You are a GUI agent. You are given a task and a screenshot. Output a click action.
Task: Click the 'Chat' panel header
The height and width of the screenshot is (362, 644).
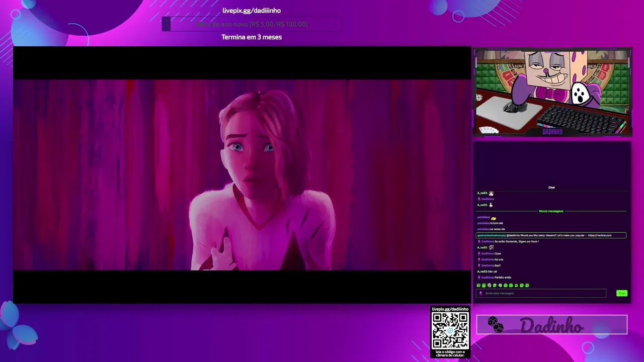click(x=551, y=188)
